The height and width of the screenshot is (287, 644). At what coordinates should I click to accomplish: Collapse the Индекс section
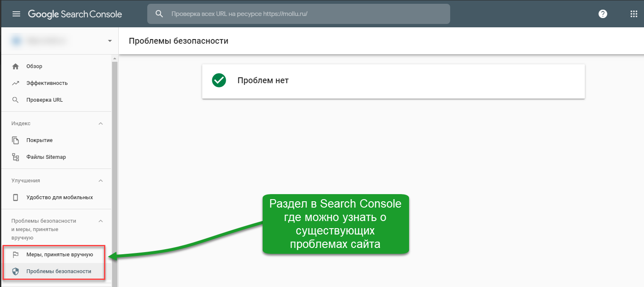pyautogui.click(x=100, y=124)
